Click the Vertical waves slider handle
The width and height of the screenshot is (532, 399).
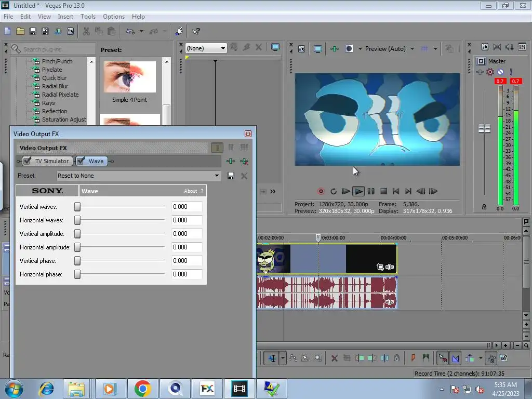click(x=77, y=207)
